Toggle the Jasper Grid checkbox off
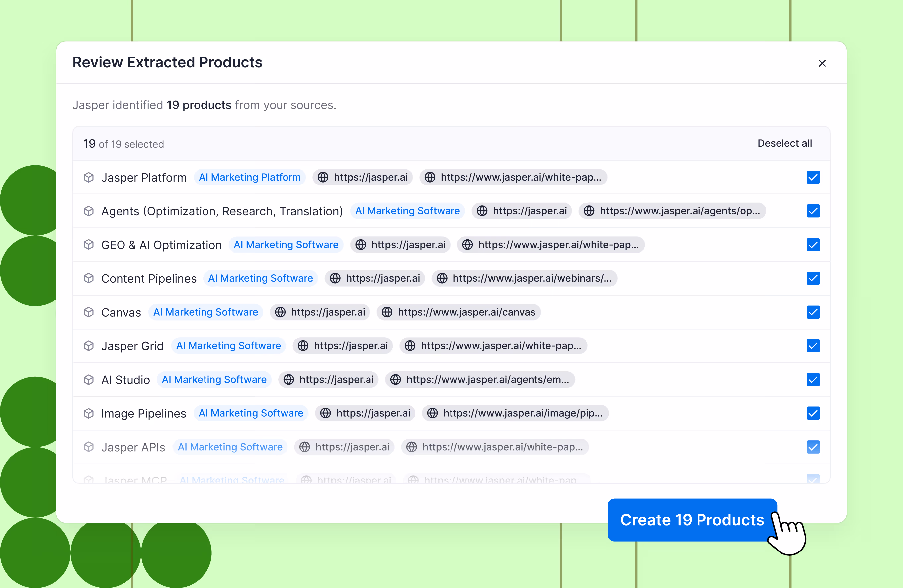 pos(813,346)
